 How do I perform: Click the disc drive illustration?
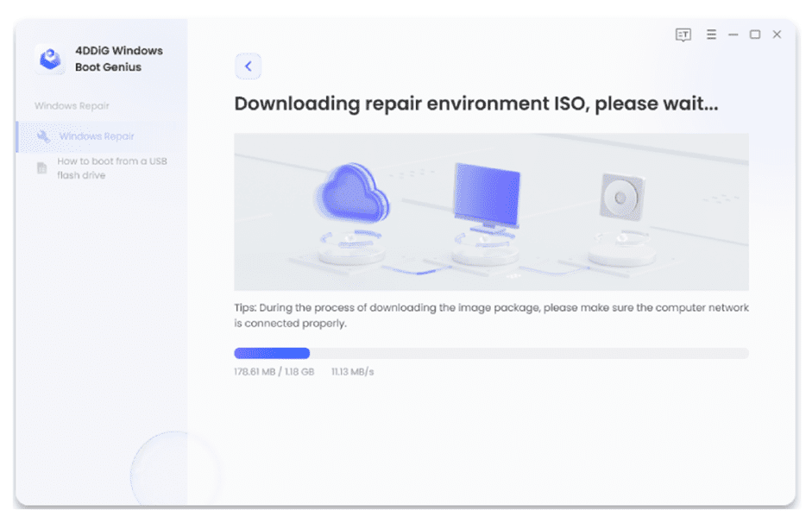point(618,198)
